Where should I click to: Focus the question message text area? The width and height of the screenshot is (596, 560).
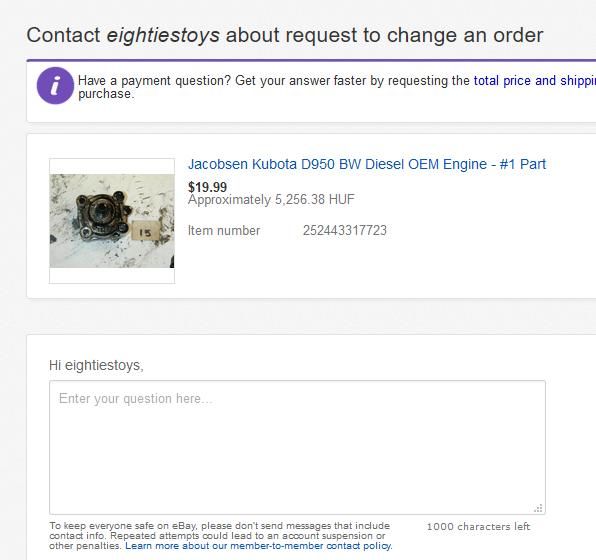pyautogui.click(x=297, y=447)
